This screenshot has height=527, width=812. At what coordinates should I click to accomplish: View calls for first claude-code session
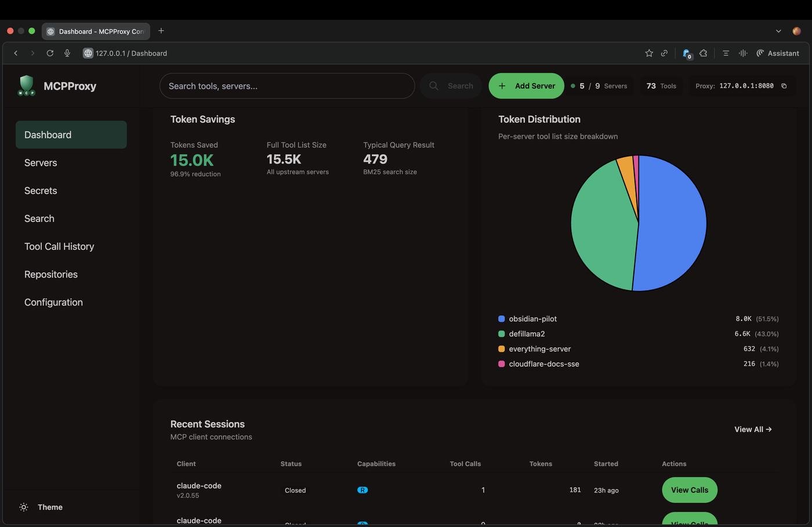coord(689,490)
